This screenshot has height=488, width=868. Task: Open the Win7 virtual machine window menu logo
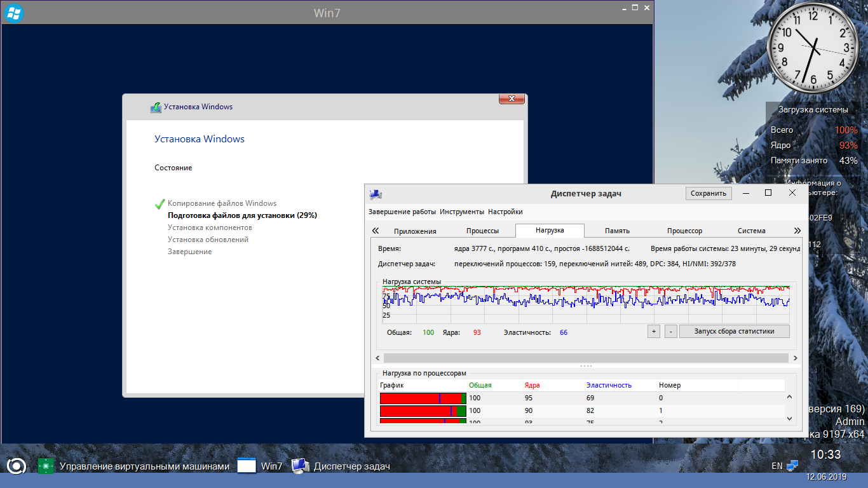point(13,12)
